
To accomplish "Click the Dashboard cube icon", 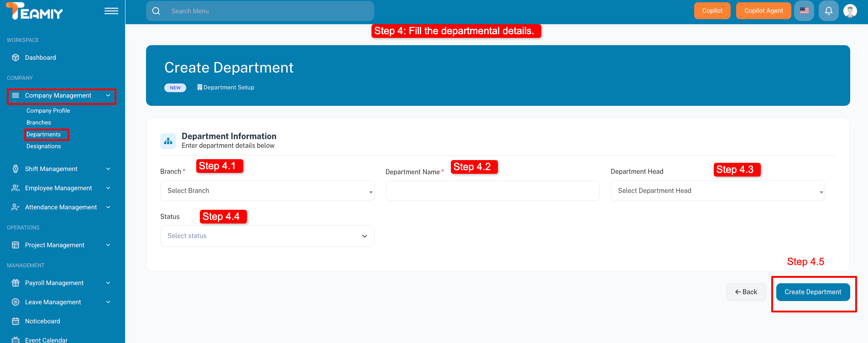I will [16, 57].
